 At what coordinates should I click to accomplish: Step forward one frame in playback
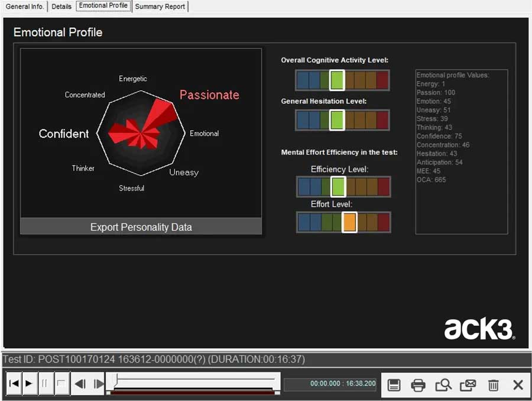point(98,383)
